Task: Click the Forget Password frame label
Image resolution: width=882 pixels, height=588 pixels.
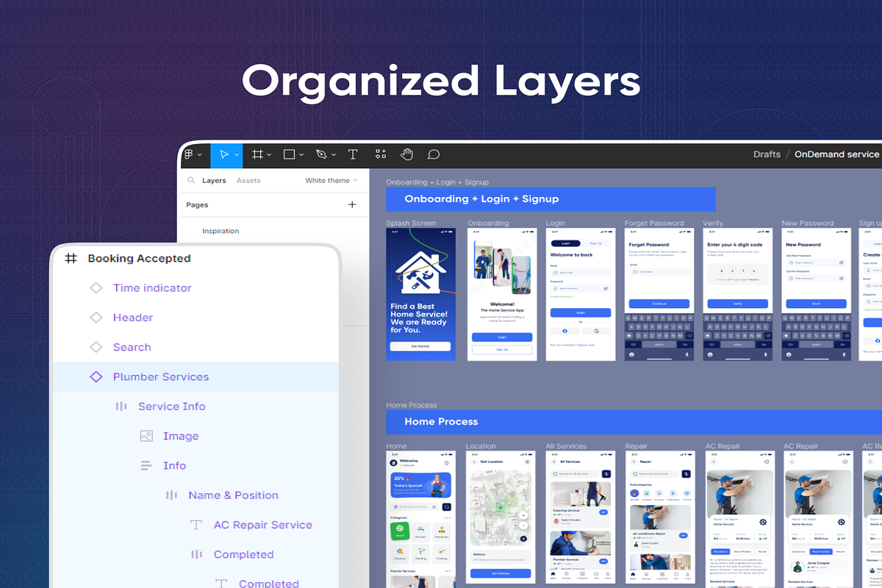Action: 654,223
